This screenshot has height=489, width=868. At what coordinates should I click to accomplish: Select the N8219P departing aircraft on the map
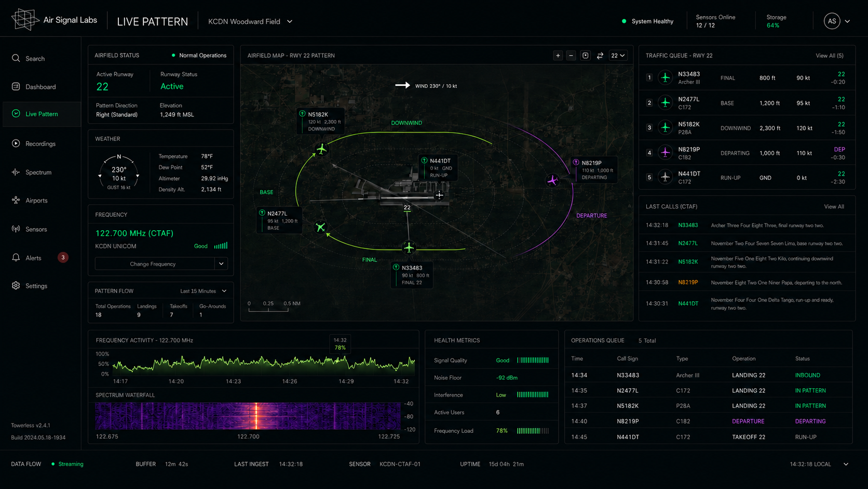point(552,180)
